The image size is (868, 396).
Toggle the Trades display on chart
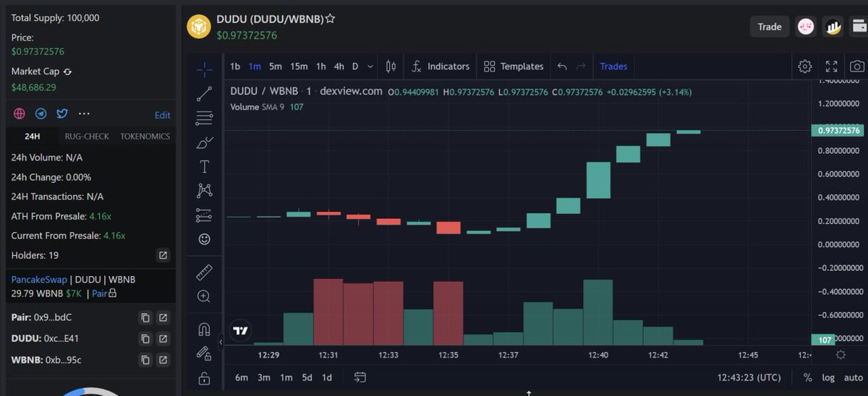click(x=613, y=66)
